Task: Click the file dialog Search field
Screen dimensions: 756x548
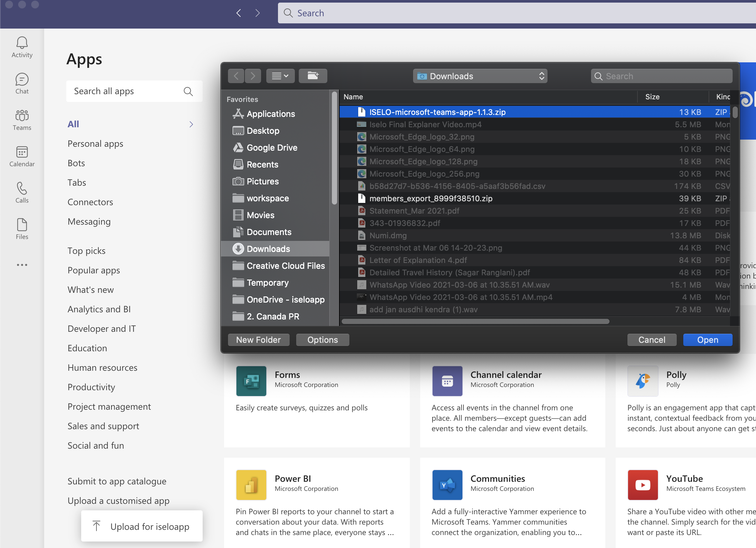Action: [662, 76]
